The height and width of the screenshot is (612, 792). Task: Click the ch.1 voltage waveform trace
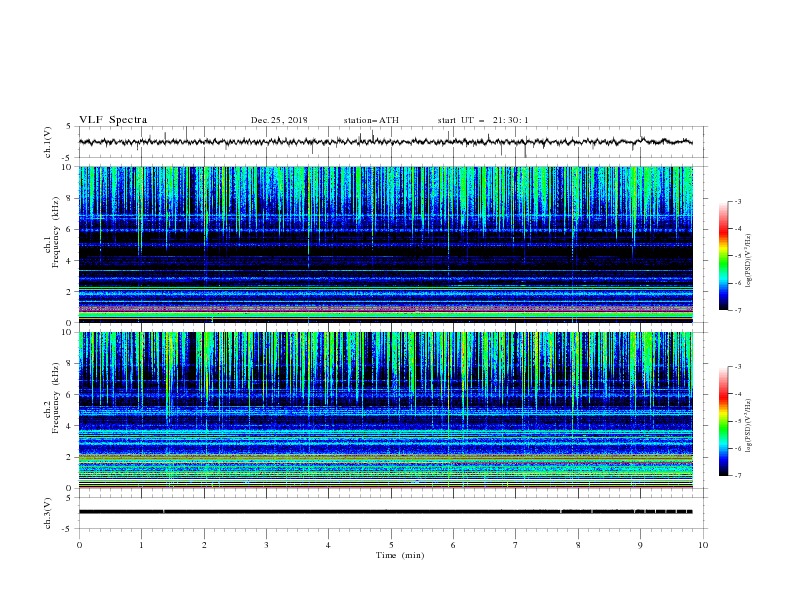point(385,142)
